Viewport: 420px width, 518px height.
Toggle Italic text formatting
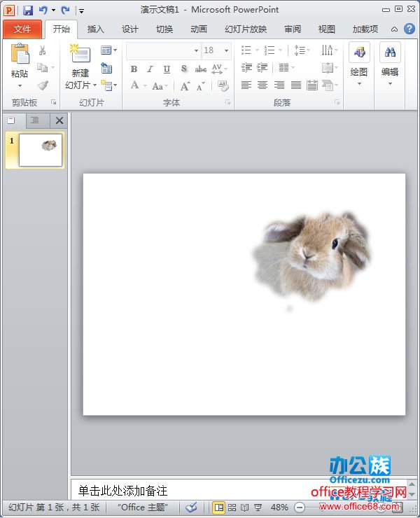(x=150, y=69)
